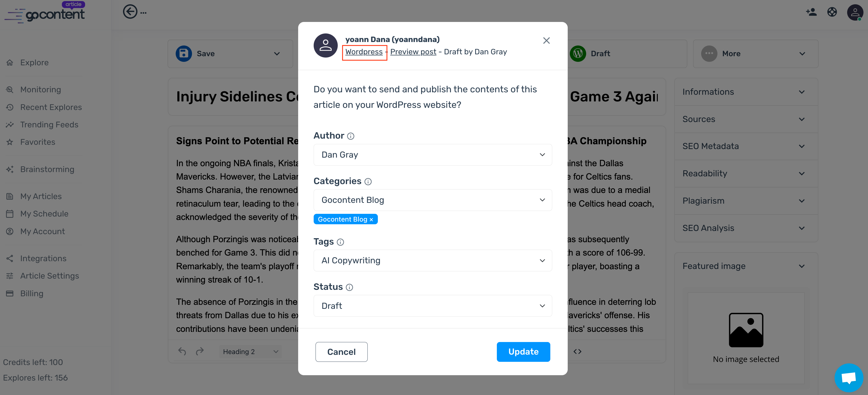Click the Tags info icon
This screenshot has height=395, width=868.
tap(340, 242)
